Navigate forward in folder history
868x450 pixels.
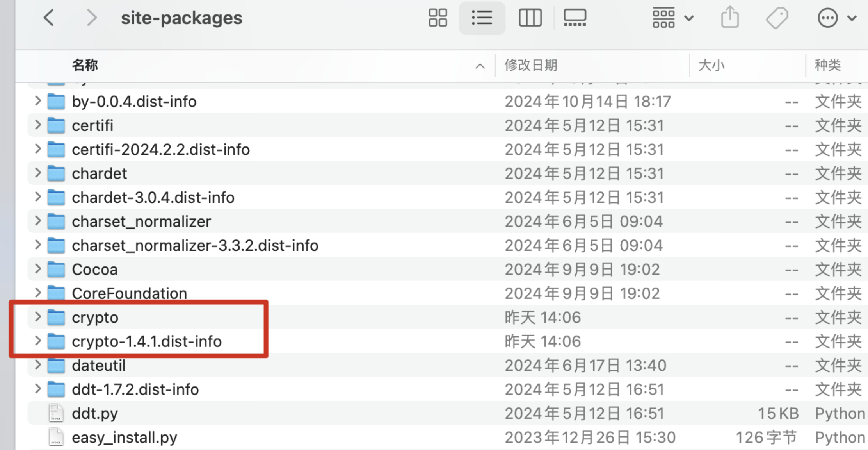click(x=92, y=18)
